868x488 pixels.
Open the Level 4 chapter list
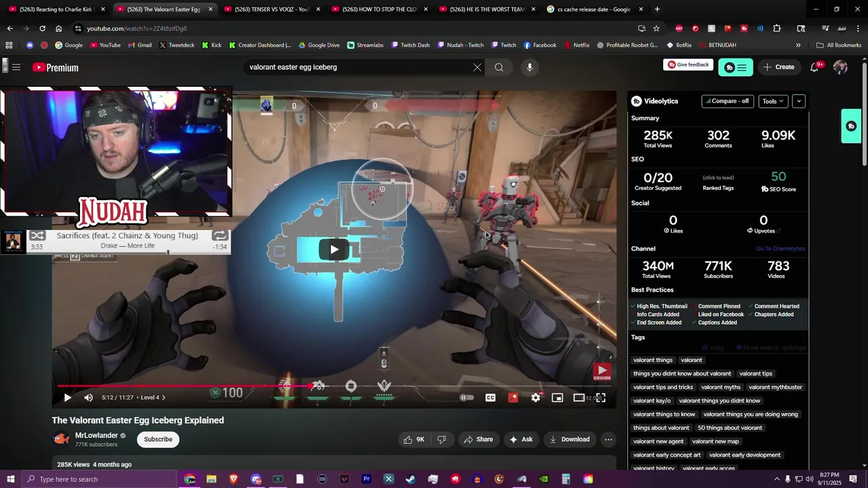coord(153,397)
